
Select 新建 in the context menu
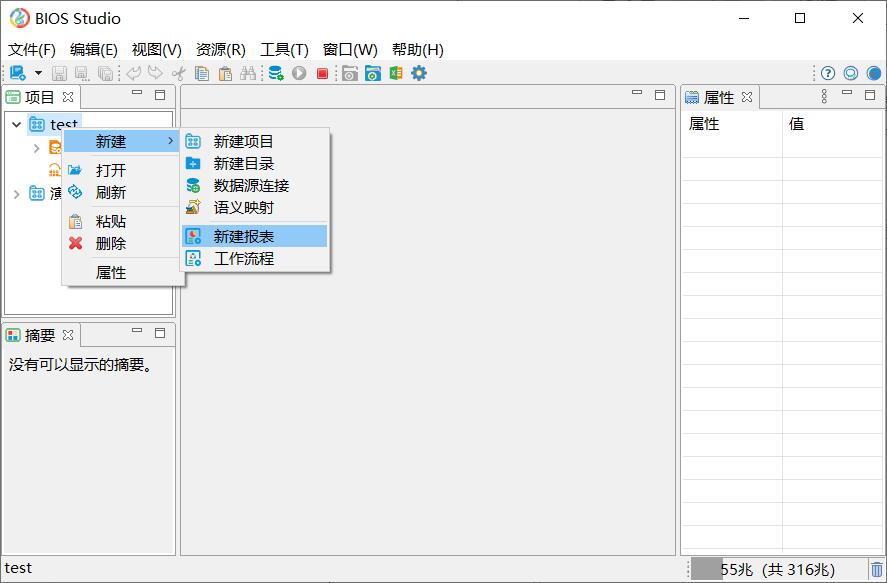tap(122, 141)
